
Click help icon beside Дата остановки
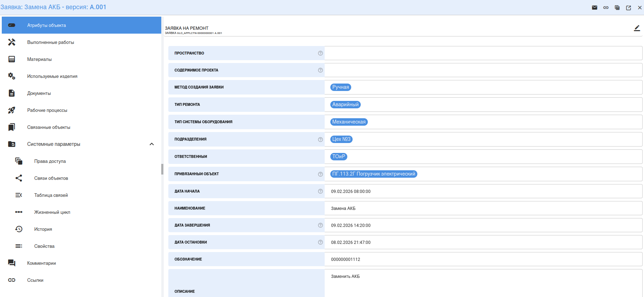click(x=320, y=242)
